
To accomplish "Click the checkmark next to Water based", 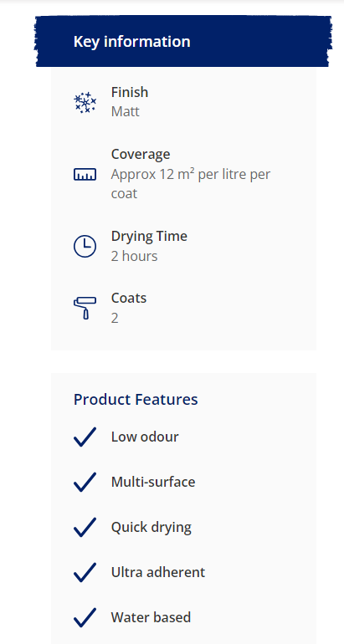I will (85, 617).
